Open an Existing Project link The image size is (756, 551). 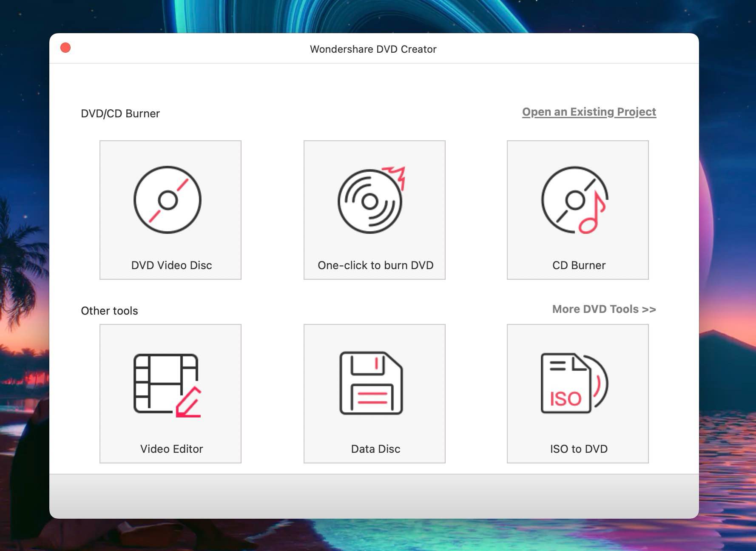pyautogui.click(x=589, y=112)
